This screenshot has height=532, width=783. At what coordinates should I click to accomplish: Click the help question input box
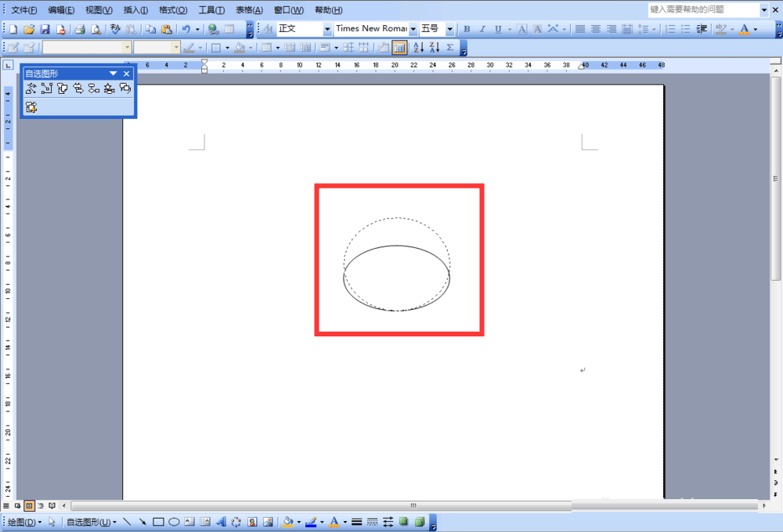point(704,9)
